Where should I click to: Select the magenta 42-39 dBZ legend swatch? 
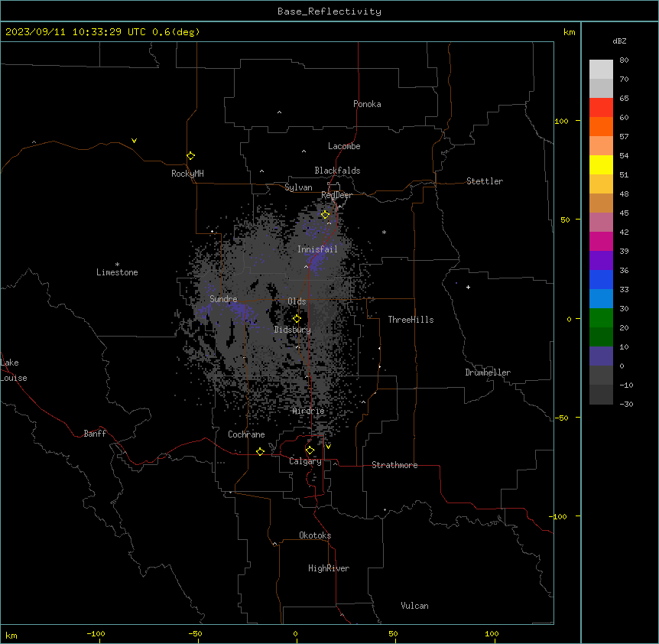[x=601, y=241]
